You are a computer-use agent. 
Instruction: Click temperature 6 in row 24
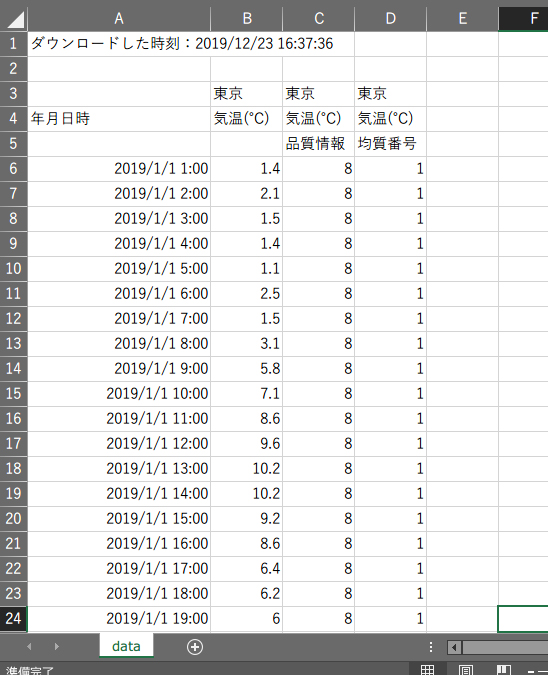click(247, 618)
